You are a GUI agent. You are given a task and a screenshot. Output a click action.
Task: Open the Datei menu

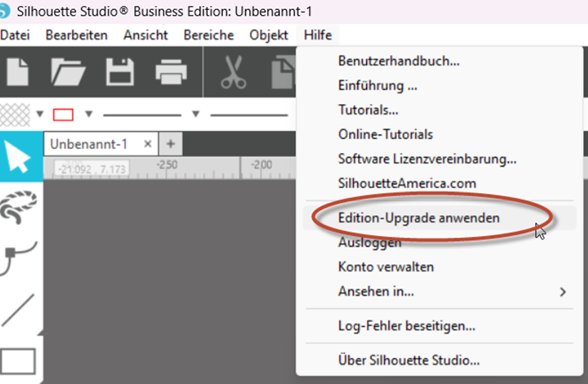[x=15, y=35]
